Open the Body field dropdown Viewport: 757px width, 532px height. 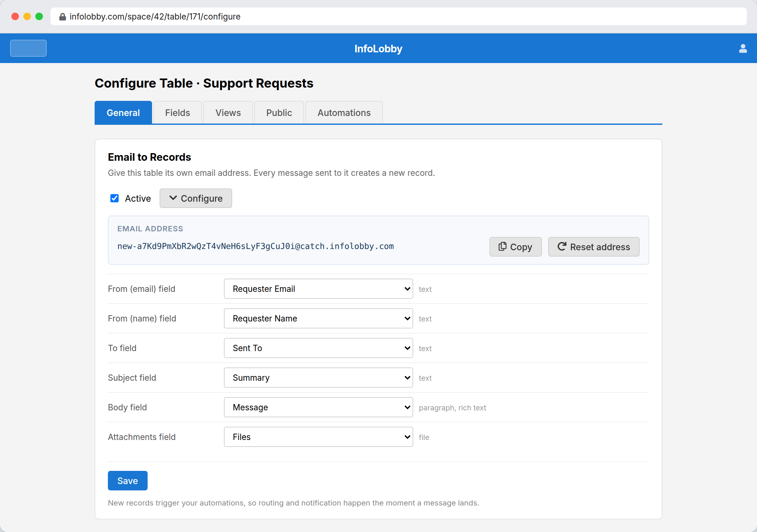(x=318, y=408)
